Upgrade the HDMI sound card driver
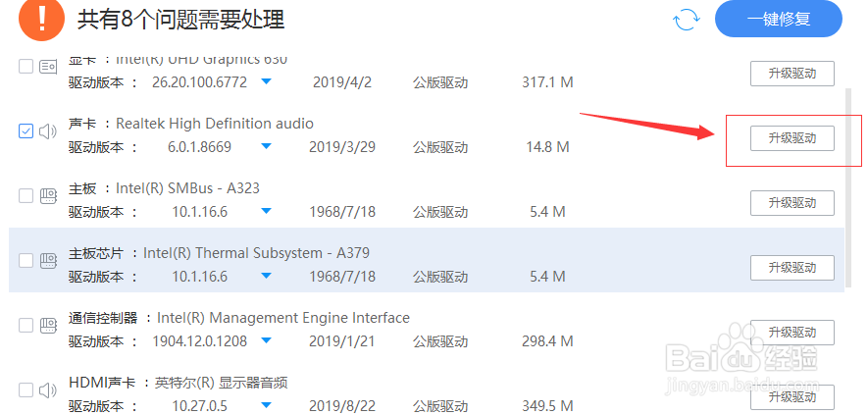 [791, 397]
